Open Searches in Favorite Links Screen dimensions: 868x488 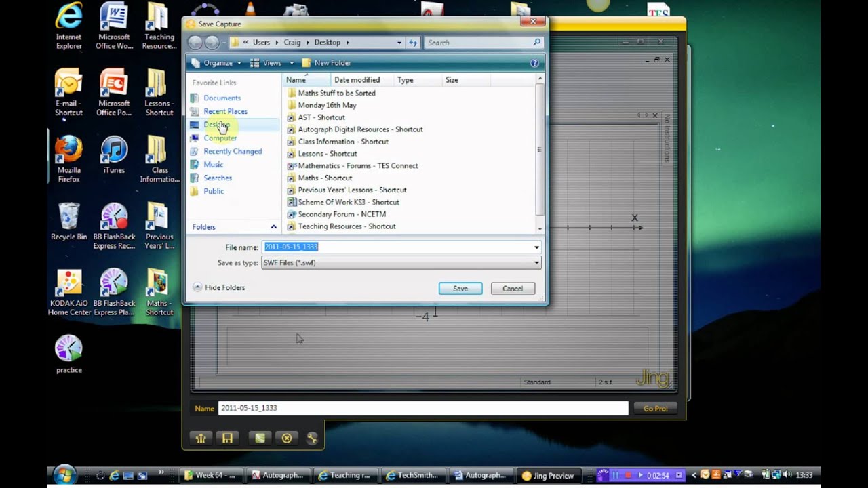point(218,178)
